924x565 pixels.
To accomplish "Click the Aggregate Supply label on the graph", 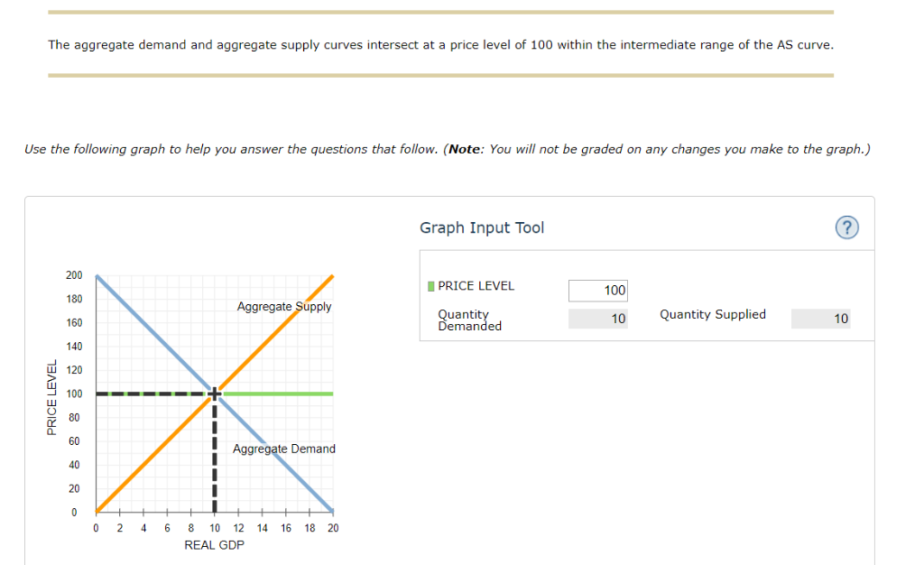I will (x=283, y=306).
